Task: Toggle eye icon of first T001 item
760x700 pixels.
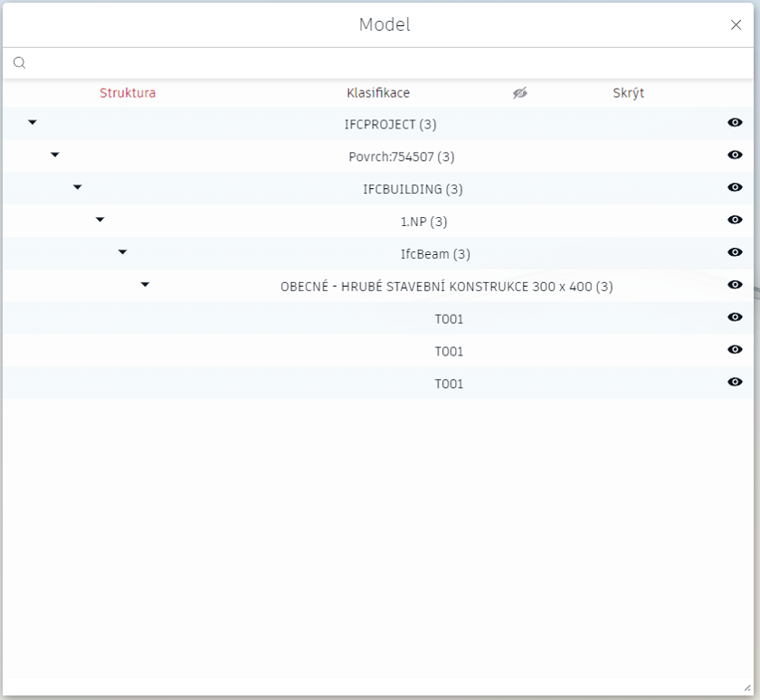Action: (x=735, y=318)
